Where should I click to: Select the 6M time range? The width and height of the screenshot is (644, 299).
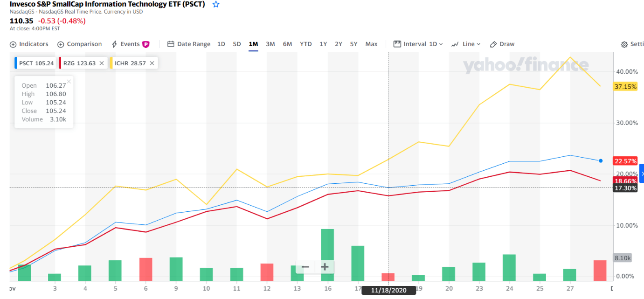[287, 44]
